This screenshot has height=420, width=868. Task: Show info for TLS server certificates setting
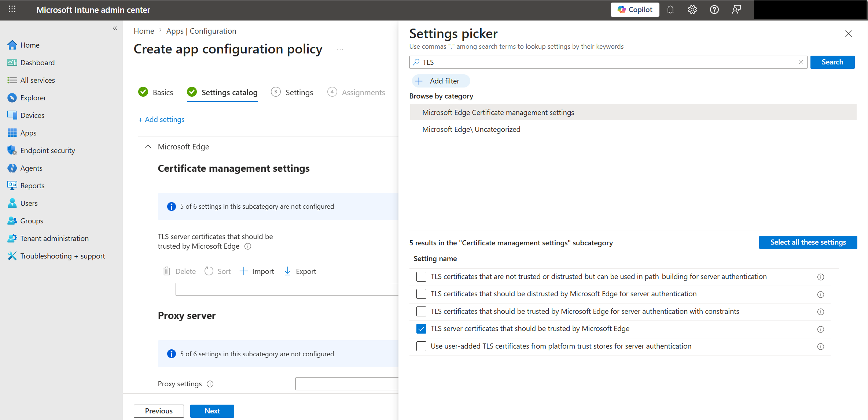pyautogui.click(x=248, y=246)
